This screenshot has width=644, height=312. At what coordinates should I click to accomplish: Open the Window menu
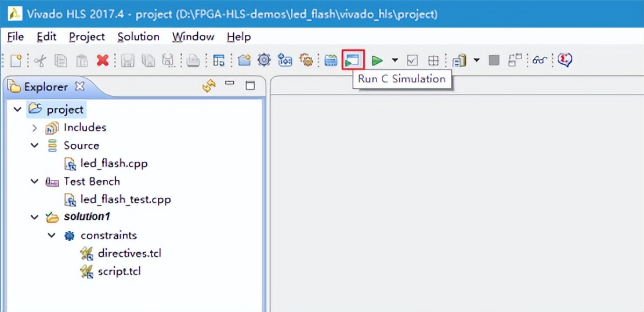coord(193,37)
